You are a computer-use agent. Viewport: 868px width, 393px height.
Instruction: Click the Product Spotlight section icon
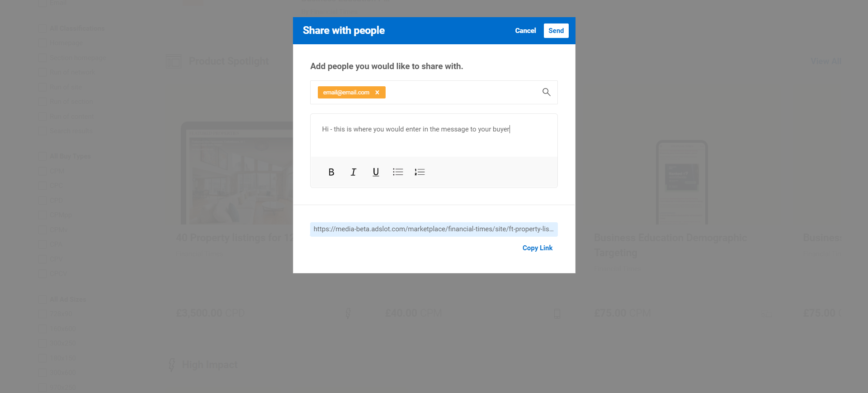point(174,61)
